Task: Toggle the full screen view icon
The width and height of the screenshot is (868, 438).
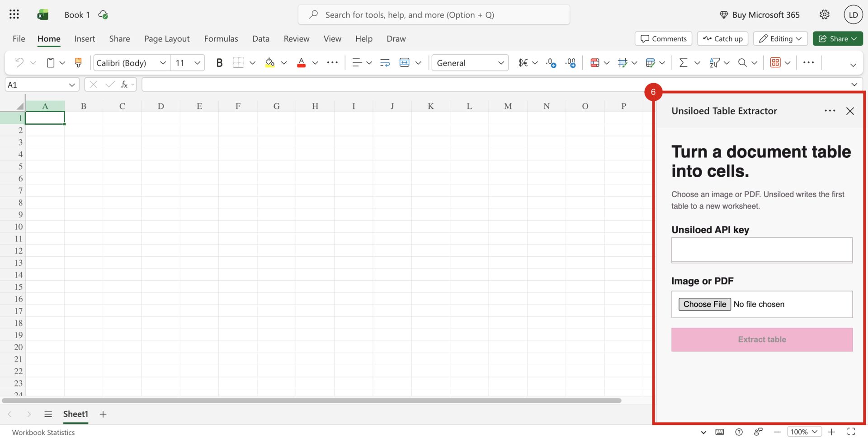Action: pyautogui.click(x=851, y=432)
